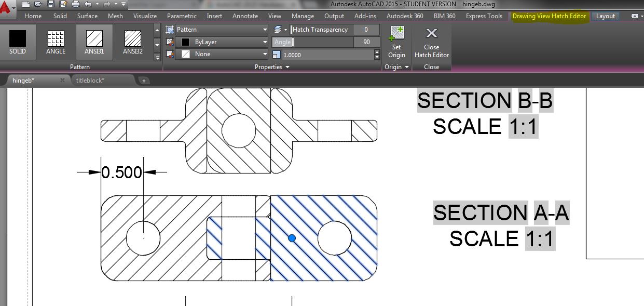Add a new drawing tab with plus
This screenshot has height=306, width=644.
144,80
